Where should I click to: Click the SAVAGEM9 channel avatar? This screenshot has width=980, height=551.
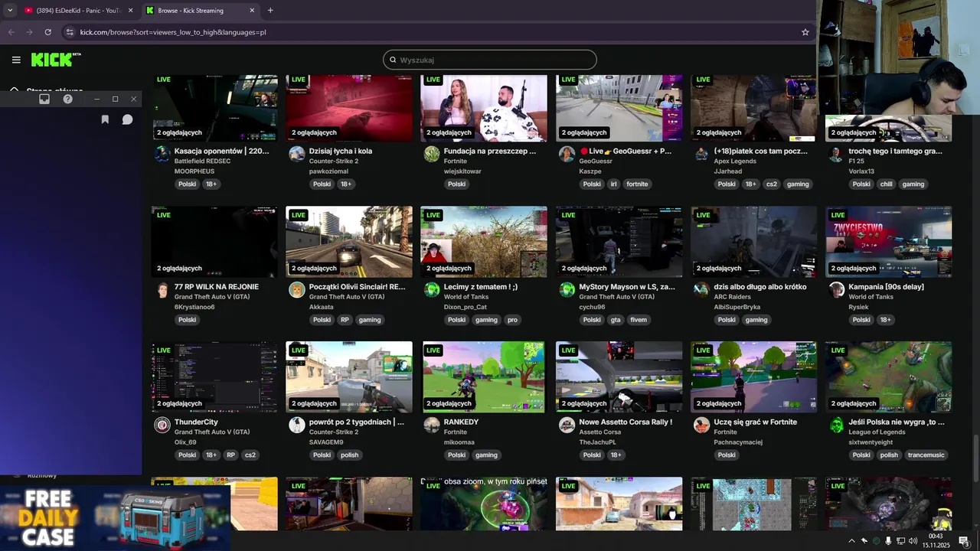(x=296, y=425)
